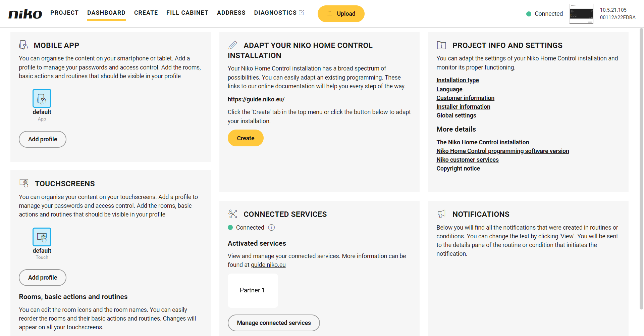The image size is (644, 336).
Task: Click the Project Info section icon
Action: click(x=441, y=45)
